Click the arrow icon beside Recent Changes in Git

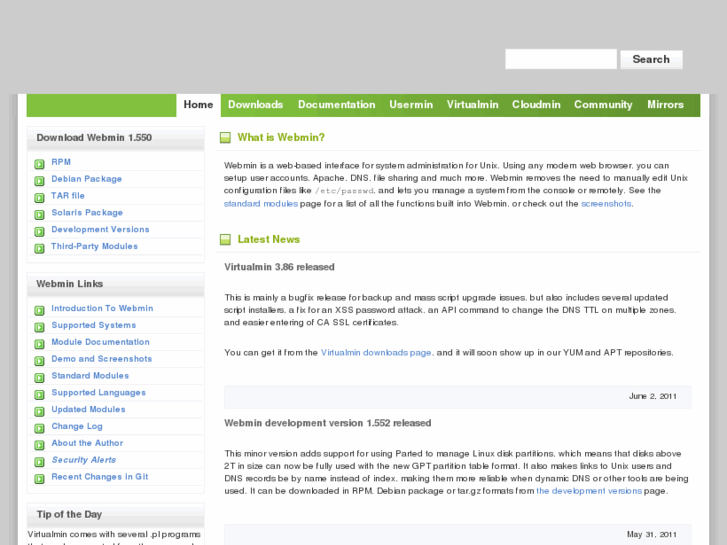(39, 479)
